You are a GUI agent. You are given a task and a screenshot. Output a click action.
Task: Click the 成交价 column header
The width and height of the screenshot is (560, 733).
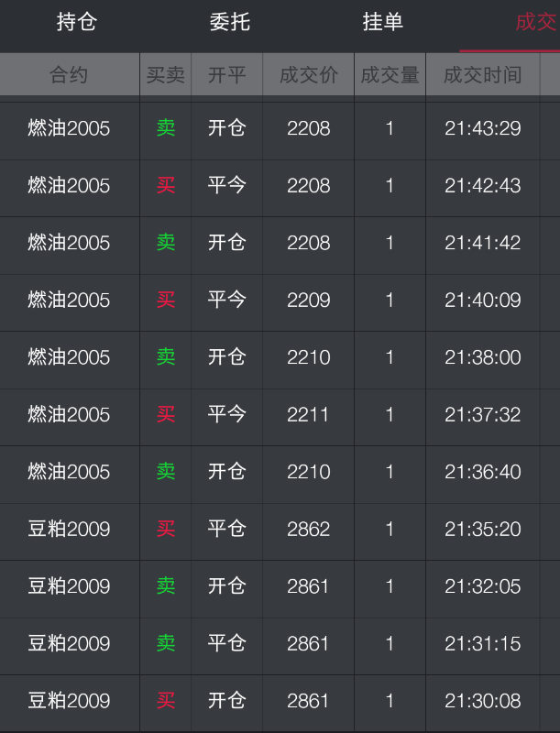pyautogui.click(x=309, y=75)
